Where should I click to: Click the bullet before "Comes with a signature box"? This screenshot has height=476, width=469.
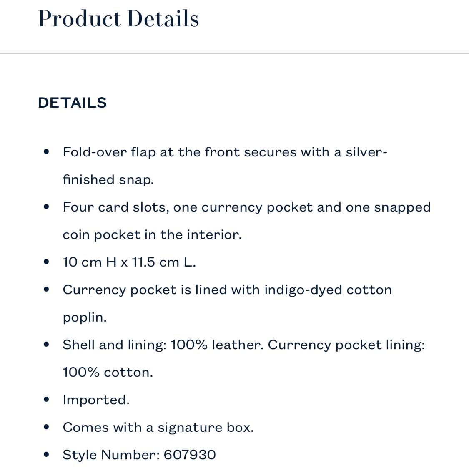pos(47,427)
